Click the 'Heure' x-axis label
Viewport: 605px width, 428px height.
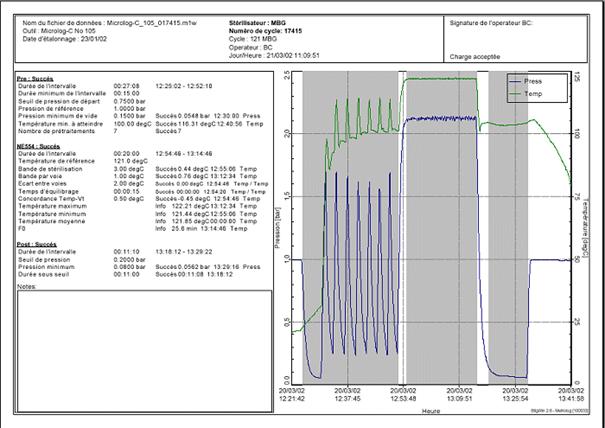point(430,409)
